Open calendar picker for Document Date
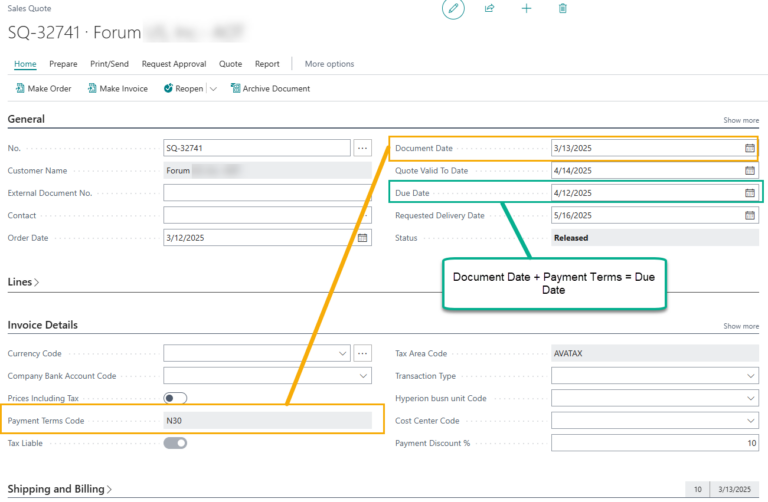Screen dimensions: 768x502 [x=749, y=148]
